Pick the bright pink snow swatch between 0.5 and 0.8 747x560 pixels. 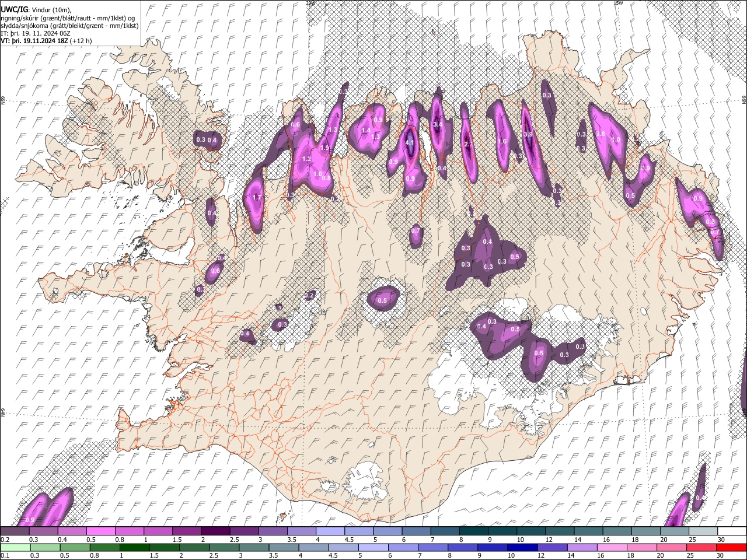coord(101,531)
